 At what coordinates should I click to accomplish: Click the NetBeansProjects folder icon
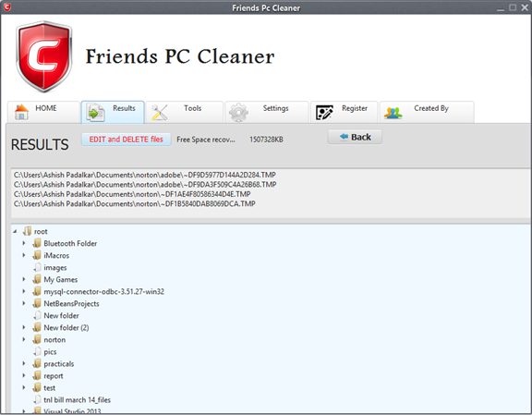pyautogui.click(x=37, y=303)
